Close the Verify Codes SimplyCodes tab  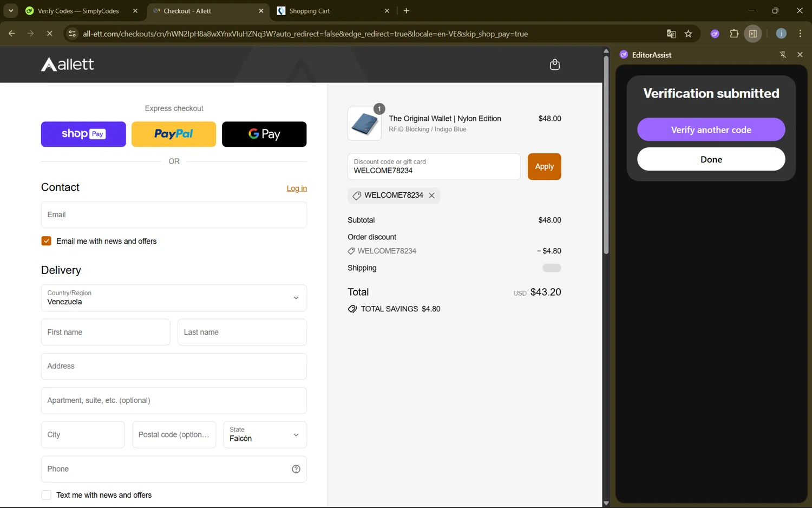135,11
